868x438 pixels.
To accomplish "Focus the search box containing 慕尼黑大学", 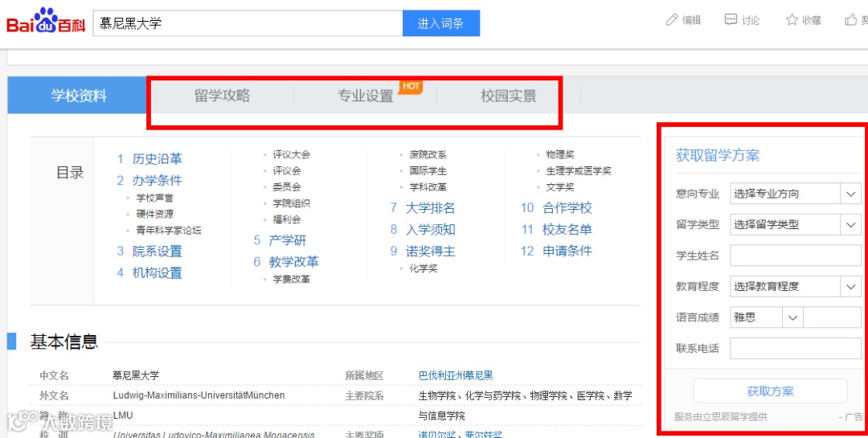I will tap(248, 23).
